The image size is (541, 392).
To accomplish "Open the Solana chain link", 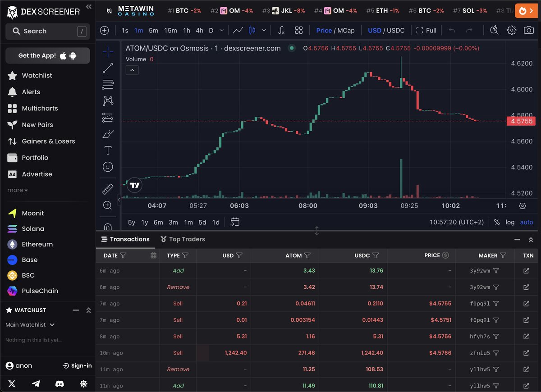I will pos(33,229).
